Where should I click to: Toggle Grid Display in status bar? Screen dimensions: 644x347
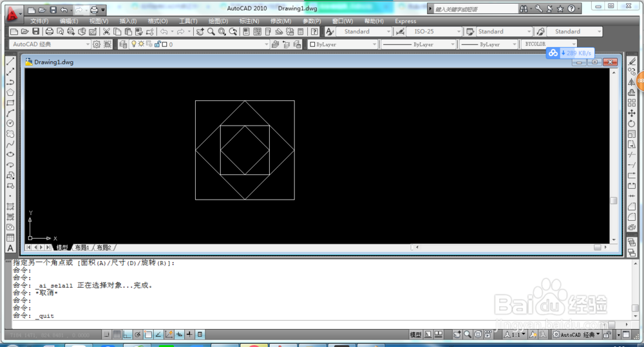117,335
